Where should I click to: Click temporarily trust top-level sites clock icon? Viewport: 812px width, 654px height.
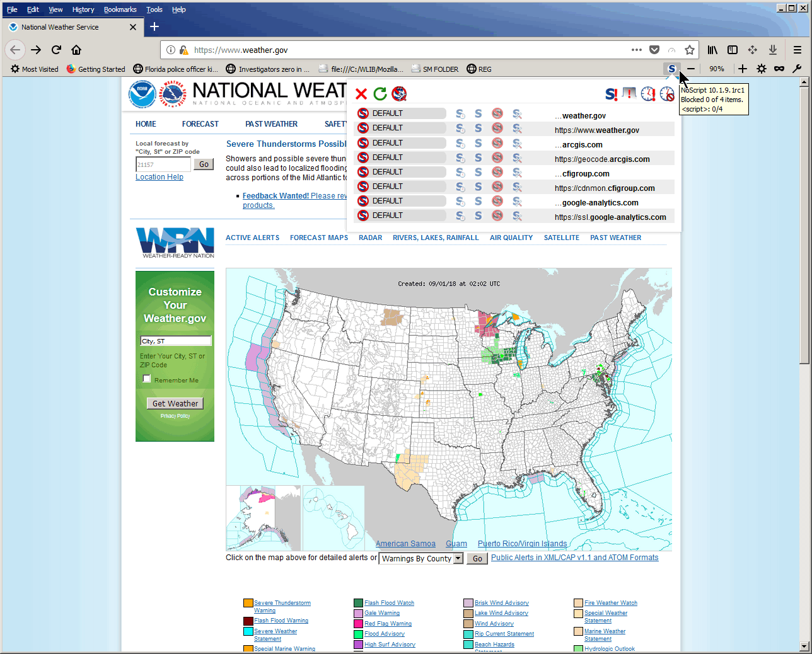click(648, 94)
